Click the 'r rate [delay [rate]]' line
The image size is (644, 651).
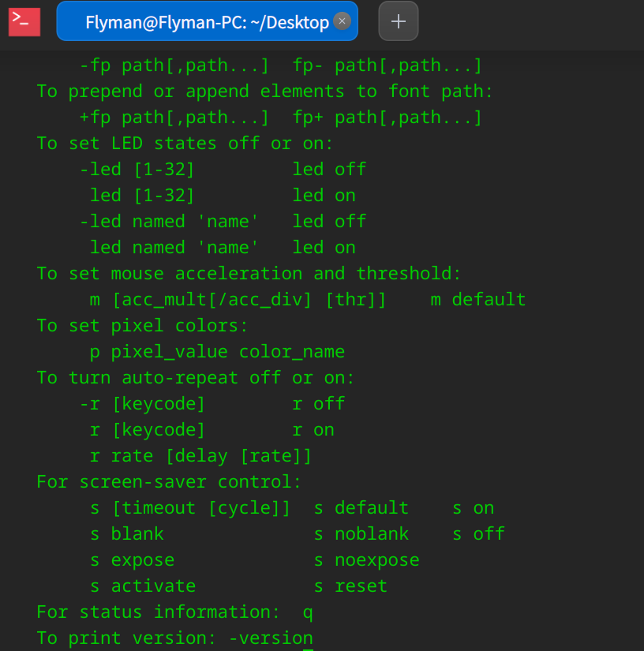point(200,456)
